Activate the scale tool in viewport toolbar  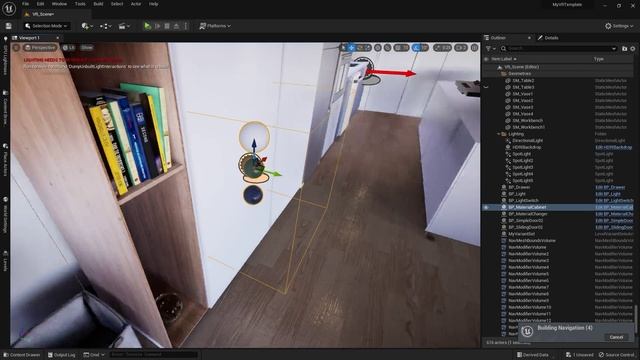coord(368,48)
